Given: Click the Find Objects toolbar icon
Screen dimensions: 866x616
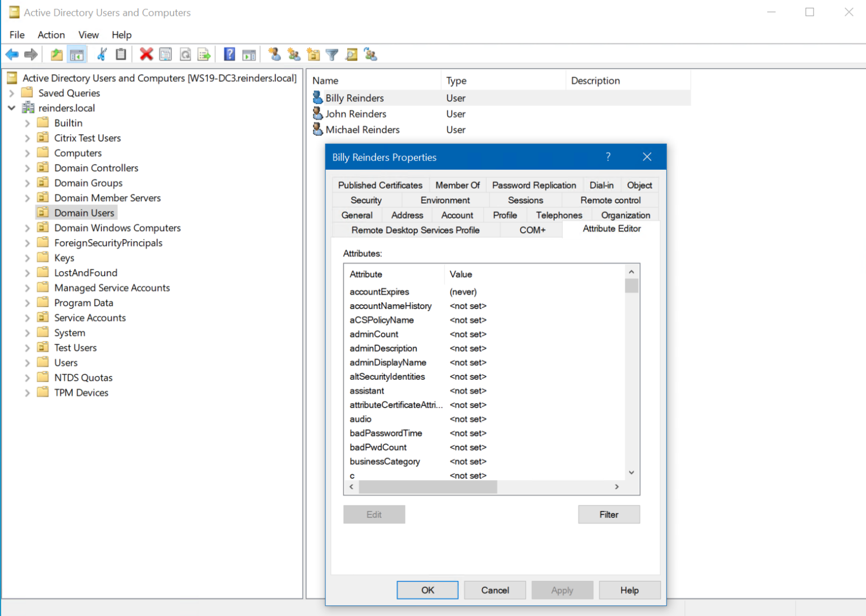Looking at the screenshot, I should pos(351,54).
